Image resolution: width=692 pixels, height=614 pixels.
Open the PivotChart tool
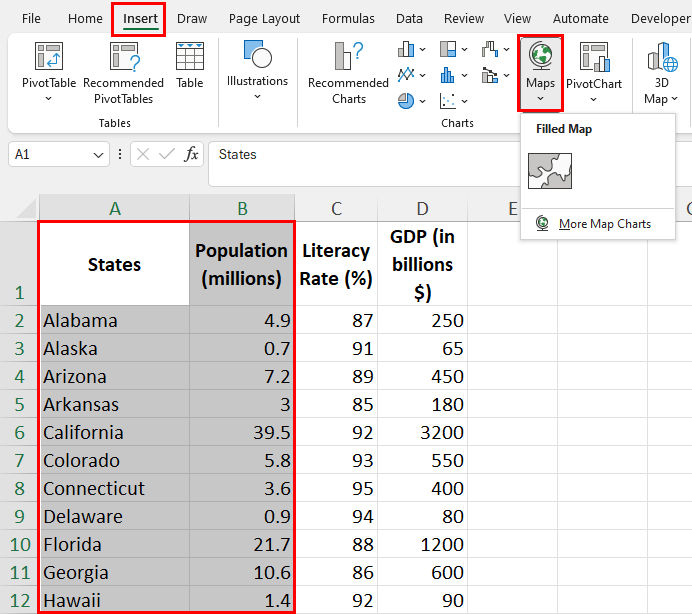(594, 73)
